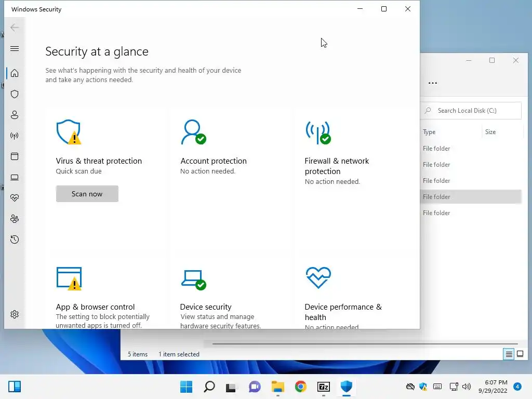This screenshot has height=399, width=532.
Task: Open Device performance & health tile icon
Action: [x=318, y=277]
